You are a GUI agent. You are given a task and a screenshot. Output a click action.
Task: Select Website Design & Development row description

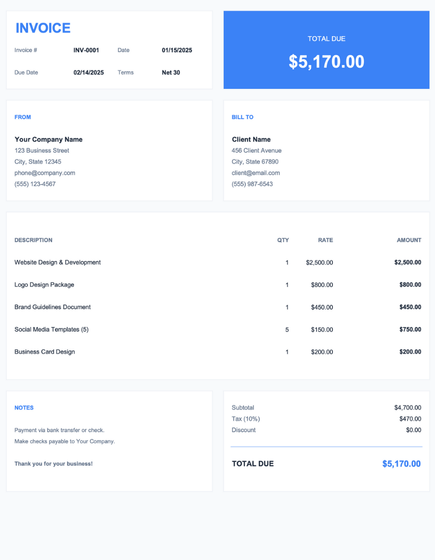pos(58,262)
